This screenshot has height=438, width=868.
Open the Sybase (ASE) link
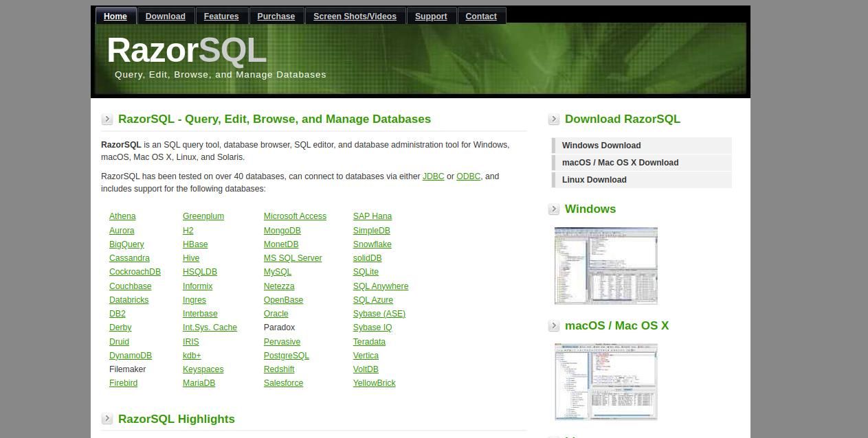(x=379, y=314)
